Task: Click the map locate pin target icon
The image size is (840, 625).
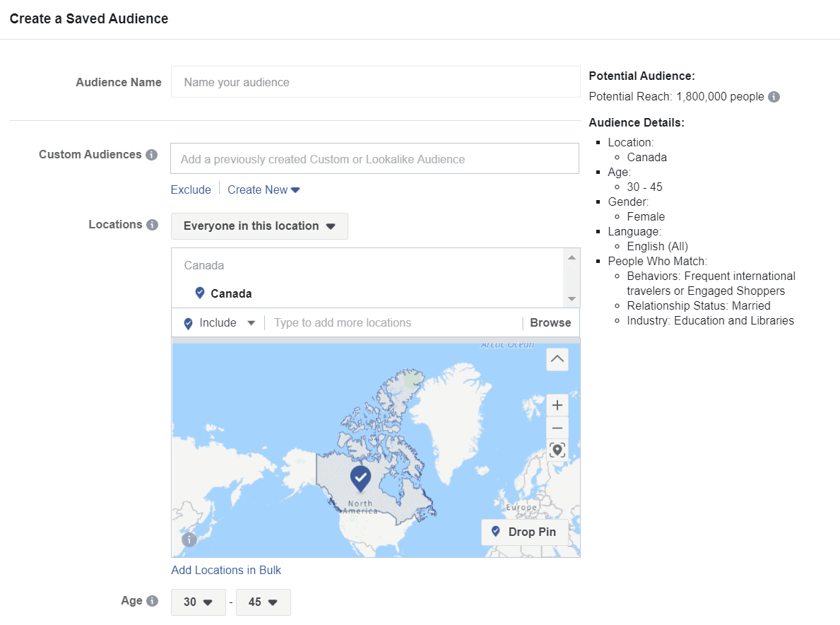Action: pos(557,450)
